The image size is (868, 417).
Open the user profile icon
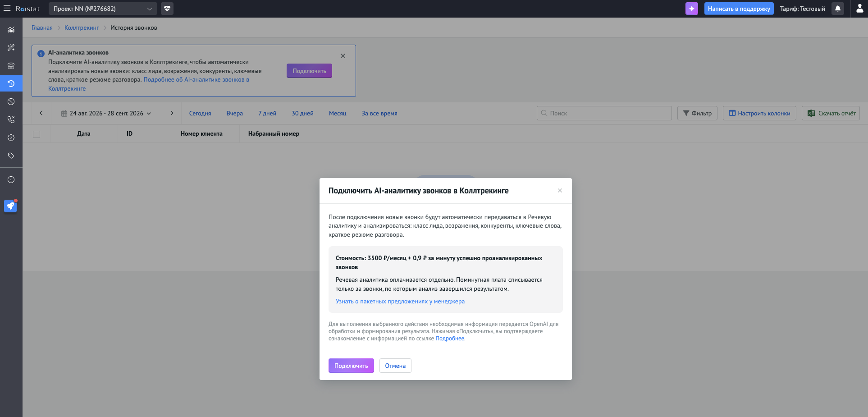860,9
